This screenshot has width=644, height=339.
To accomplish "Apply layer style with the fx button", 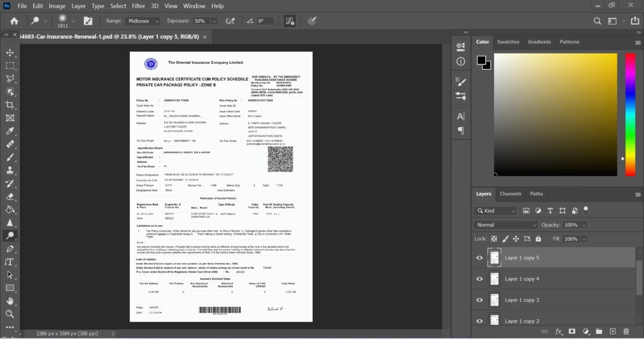I will tap(558, 331).
